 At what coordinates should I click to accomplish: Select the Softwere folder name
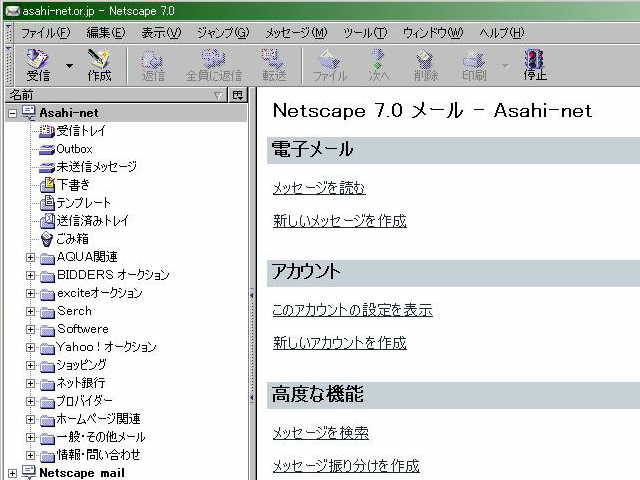tap(83, 329)
